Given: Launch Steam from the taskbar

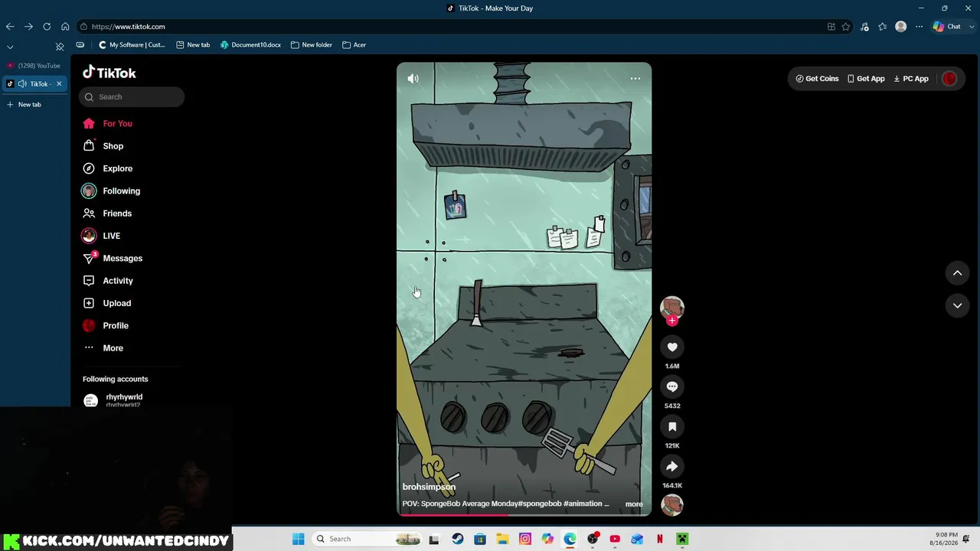Looking at the screenshot, I should pos(458,540).
